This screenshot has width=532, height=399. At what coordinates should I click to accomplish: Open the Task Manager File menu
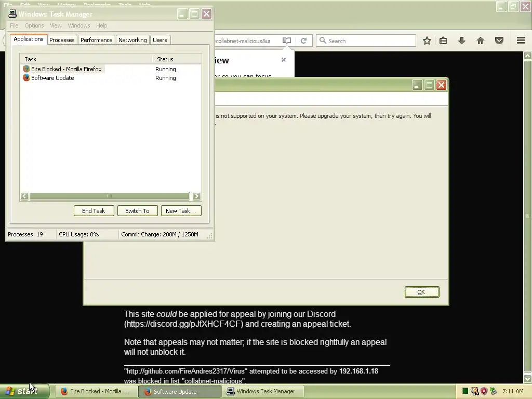coord(14,25)
